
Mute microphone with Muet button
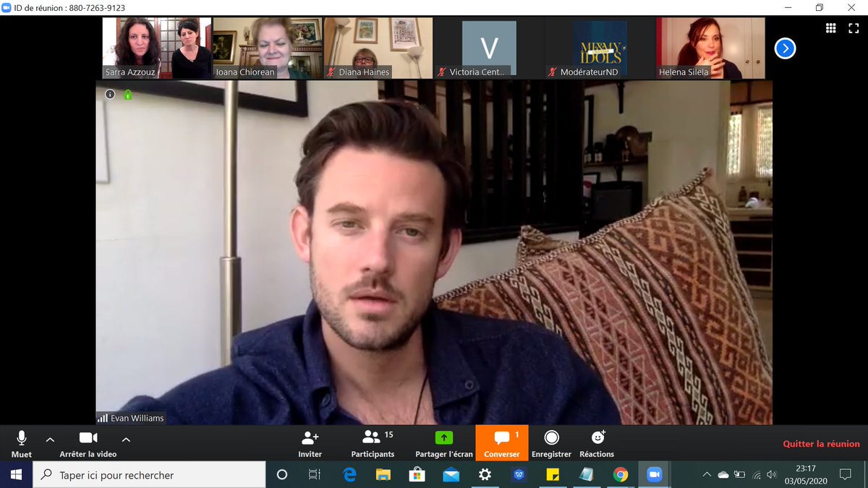[x=22, y=443]
